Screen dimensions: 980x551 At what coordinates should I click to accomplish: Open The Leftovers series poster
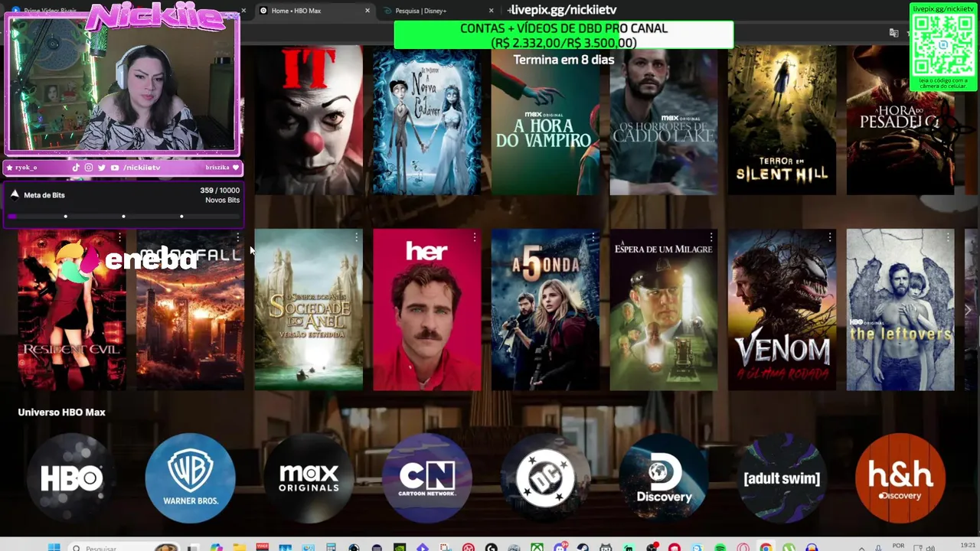(x=900, y=310)
